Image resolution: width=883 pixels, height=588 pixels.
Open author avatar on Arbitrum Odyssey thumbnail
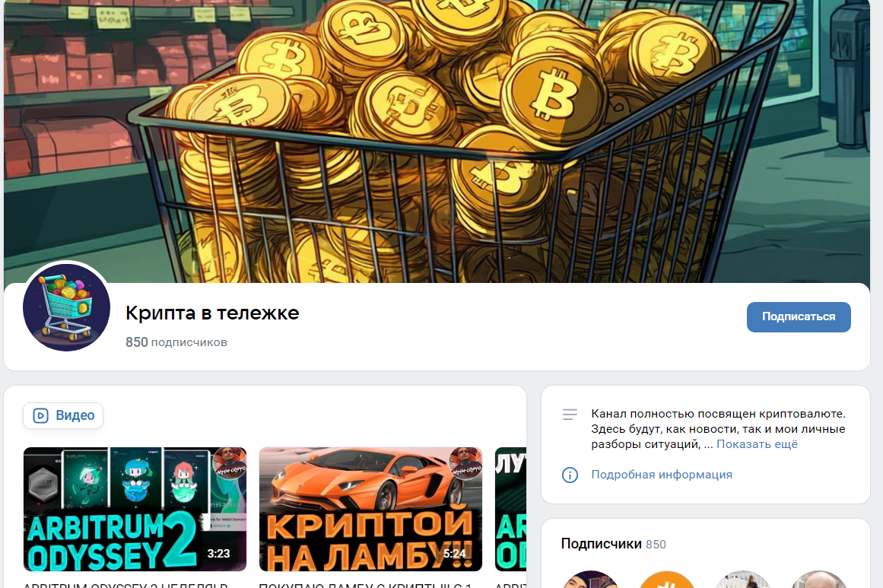(229, 463)
